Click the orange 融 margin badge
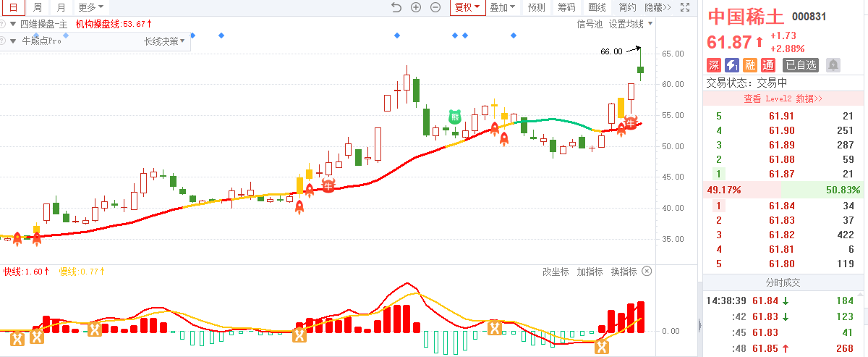The image size is (868, 357). click(750, 65)
